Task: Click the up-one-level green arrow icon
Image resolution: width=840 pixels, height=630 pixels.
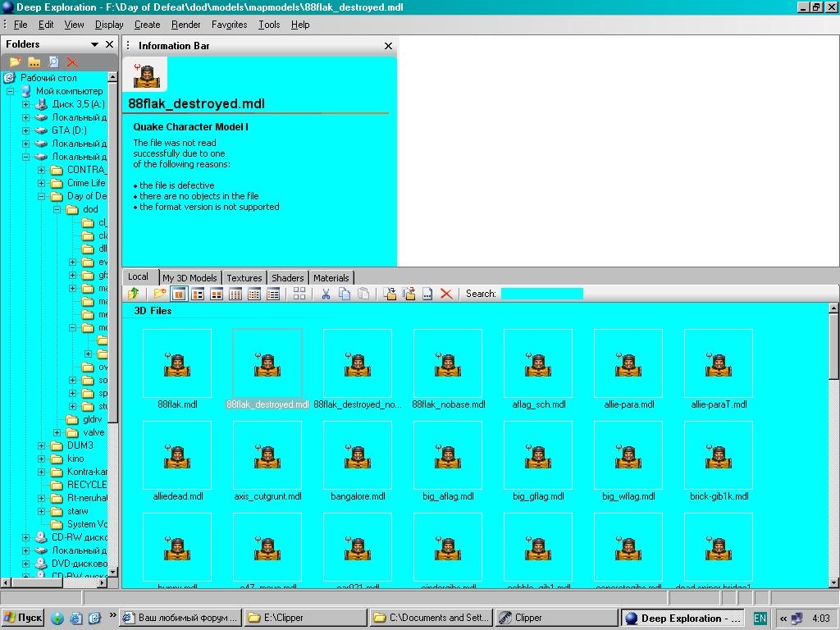Action: coord(134,294)
